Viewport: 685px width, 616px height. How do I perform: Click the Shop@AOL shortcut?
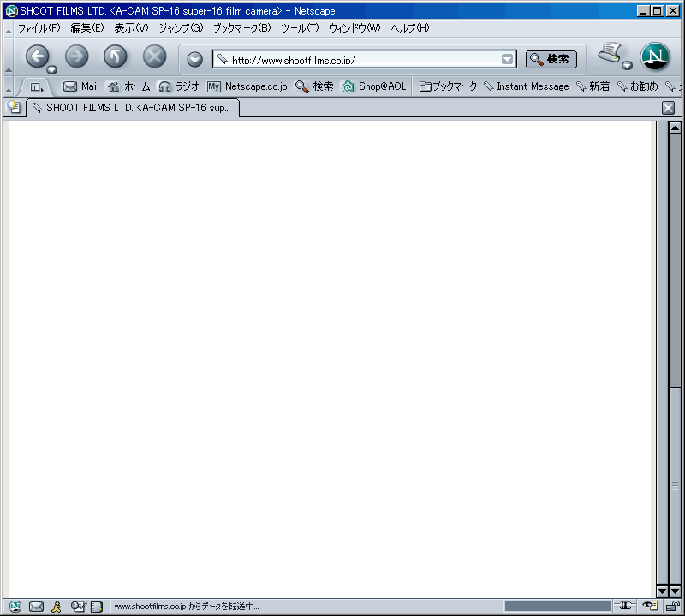(x=374, y=86)
